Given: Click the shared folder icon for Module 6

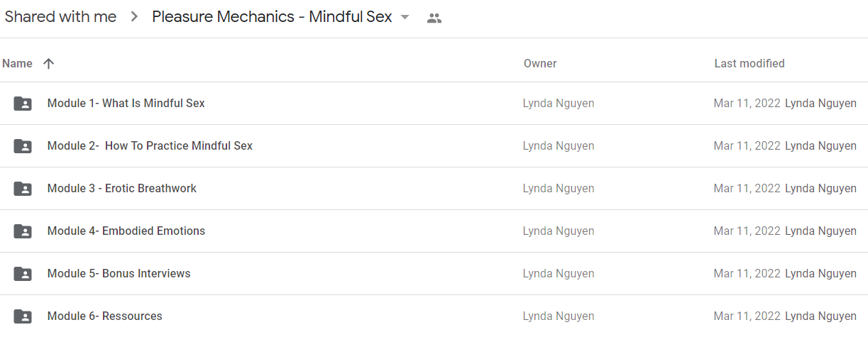Looking at the screenshot, I should pyautogui.click(x=23, y=316).
